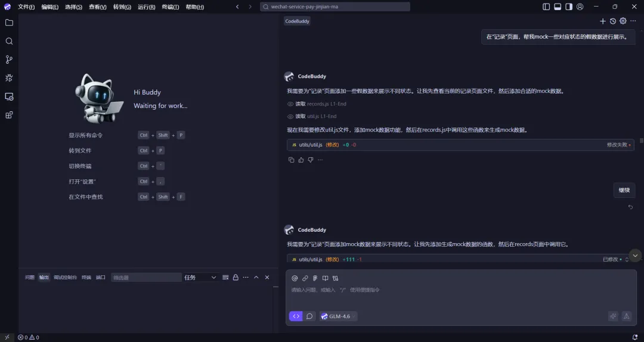
Task: Click the send message arrow icon
Action: (626, 316)
